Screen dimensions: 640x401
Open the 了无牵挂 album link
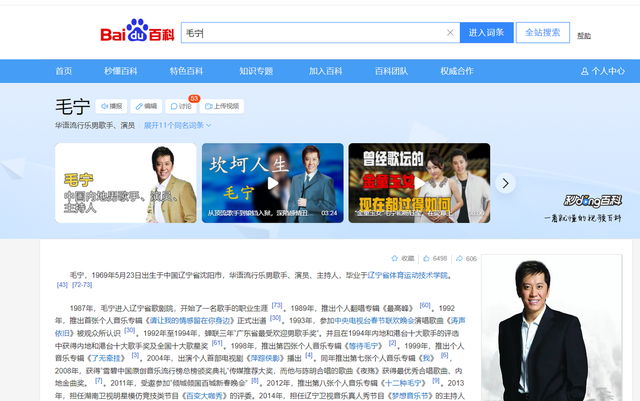click(x=106, y=358)
